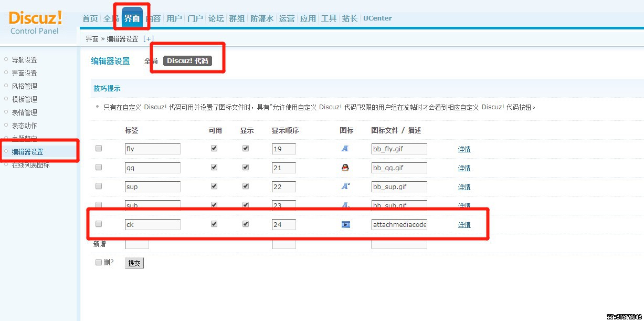This screenshot has width=644, height=321.
Task: Select the checkbox of the ck row
Action: click(x=98, y=224)
